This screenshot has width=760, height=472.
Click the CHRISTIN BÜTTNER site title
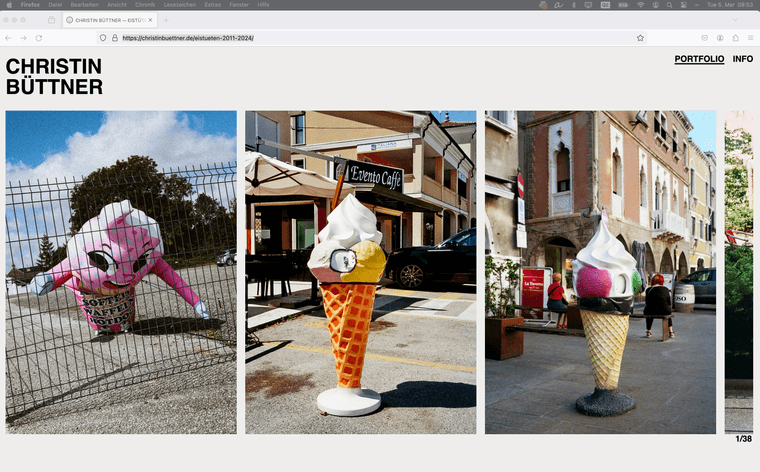[x=54, y=76]
